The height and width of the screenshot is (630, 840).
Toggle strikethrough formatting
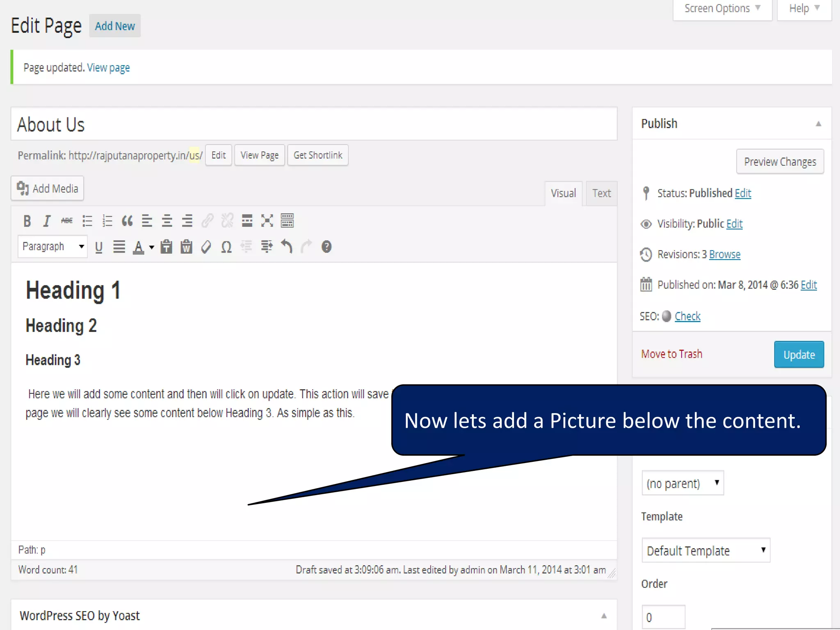click(x=67, y=221)
